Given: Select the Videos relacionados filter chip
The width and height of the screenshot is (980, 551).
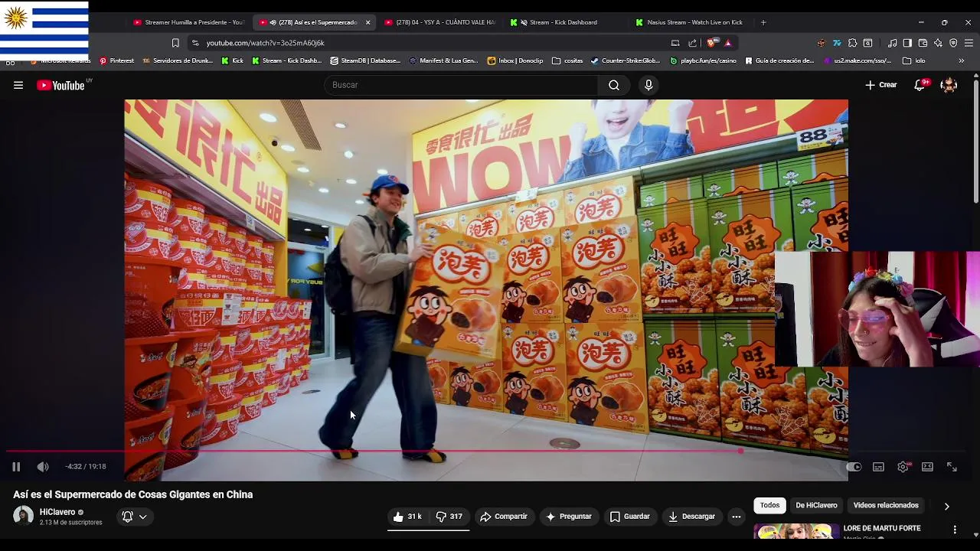Looking at the screenshot, I should 886,505.
